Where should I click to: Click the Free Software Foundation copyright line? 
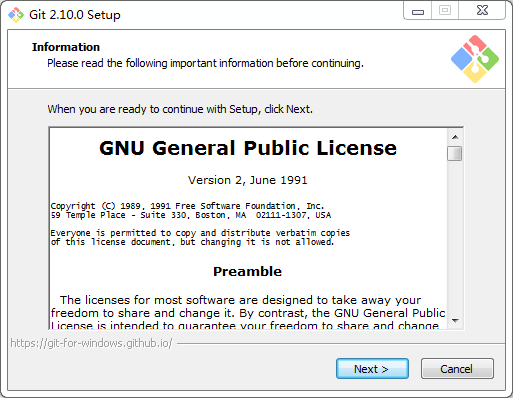pos(187,206)
